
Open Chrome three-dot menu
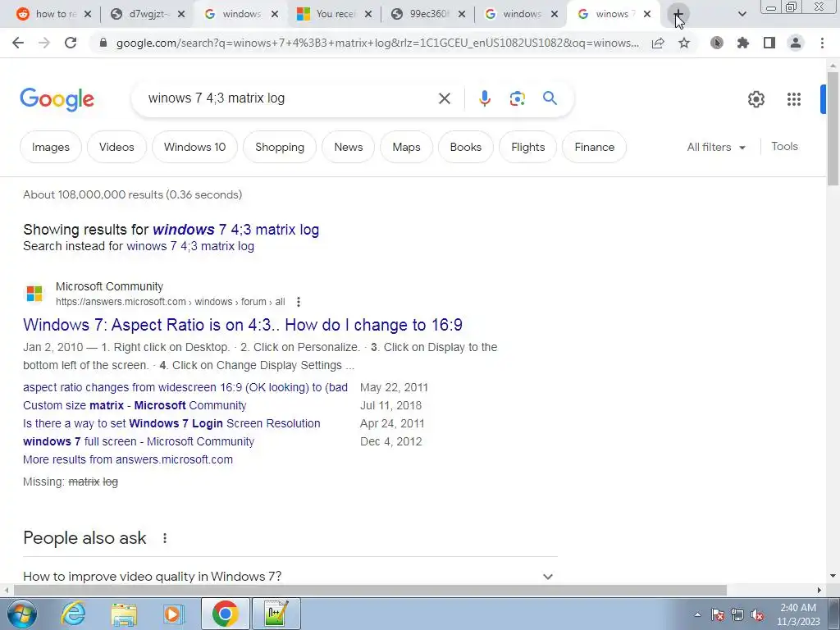point(822,43)
